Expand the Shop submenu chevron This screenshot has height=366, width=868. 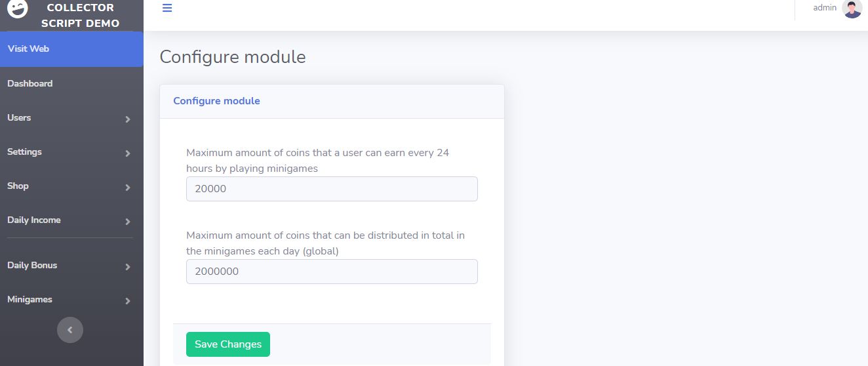(x=128, y=187)
